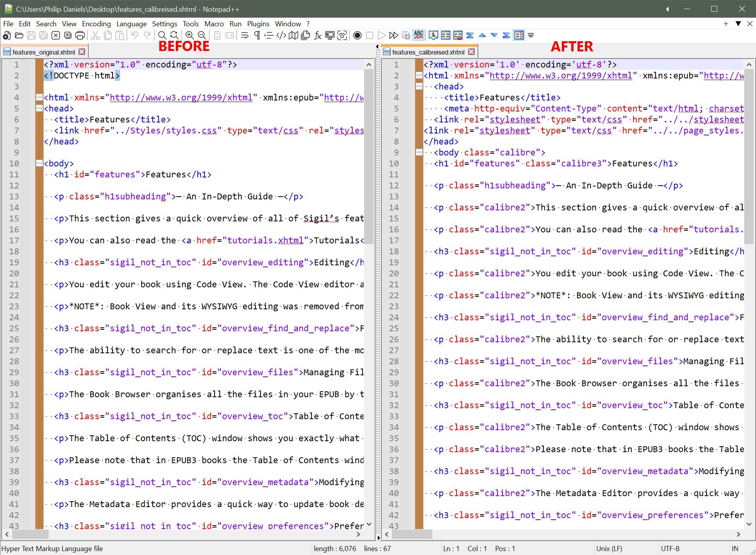
Task: Collapse the body fold marker in left pane
Action: pos(39,163)
